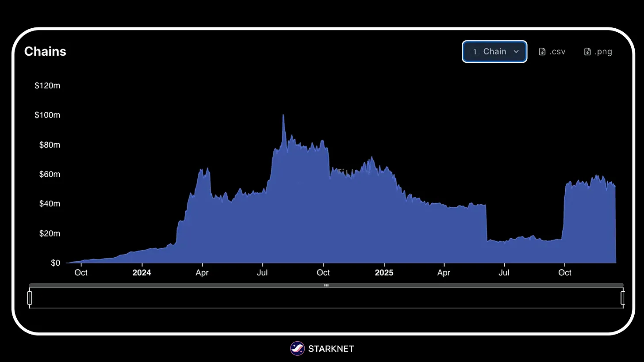Click the $120m y-axis label

[47, 86]
